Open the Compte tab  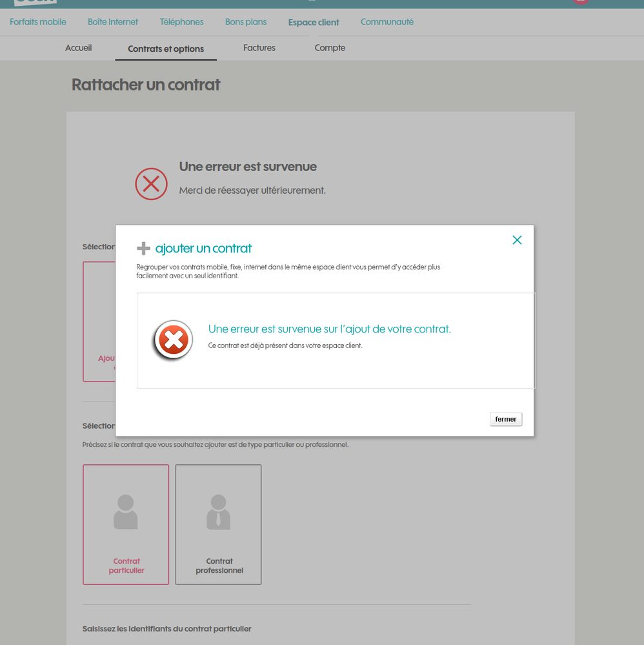coord(330,48)
